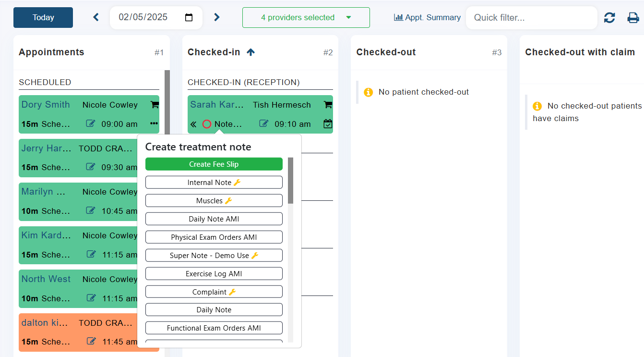Go to previous day arrow

click(96, 17)
